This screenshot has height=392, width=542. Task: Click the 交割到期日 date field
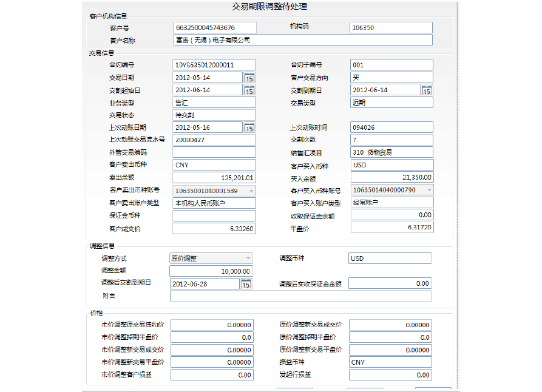(x=385, y=90)
